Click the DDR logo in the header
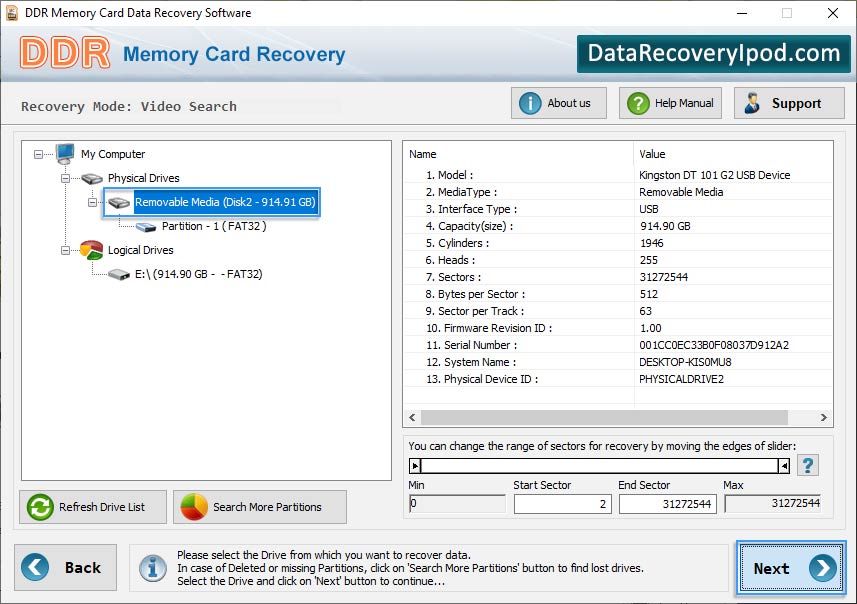The image size is (857, 604). pos(65,53)
